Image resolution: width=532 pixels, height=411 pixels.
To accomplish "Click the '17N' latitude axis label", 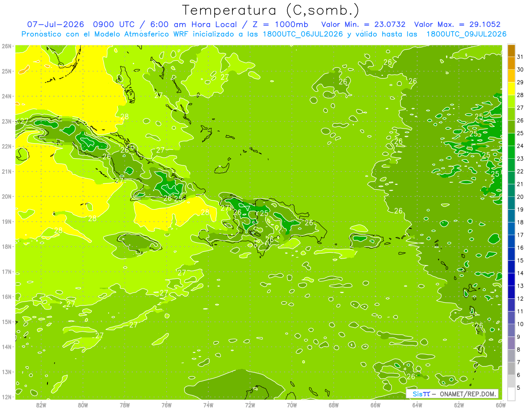I will 6,272.
